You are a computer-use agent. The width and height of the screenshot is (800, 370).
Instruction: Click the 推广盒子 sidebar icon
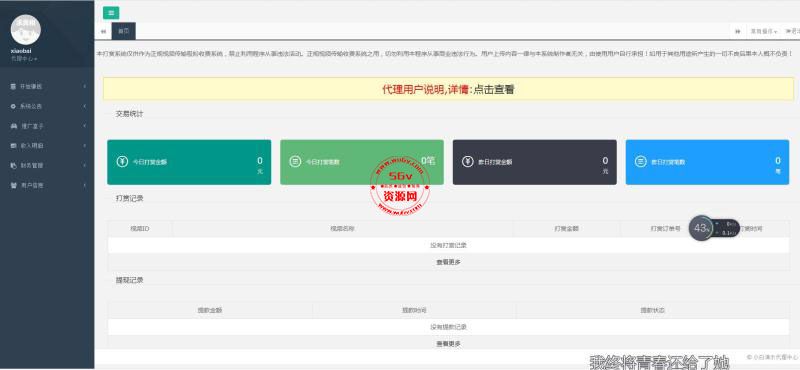click(x=14, y=126)
